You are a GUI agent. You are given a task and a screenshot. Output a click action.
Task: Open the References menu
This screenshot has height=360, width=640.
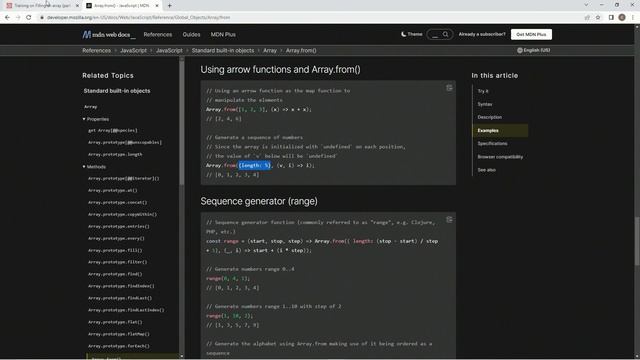click(x=158, y=35)
